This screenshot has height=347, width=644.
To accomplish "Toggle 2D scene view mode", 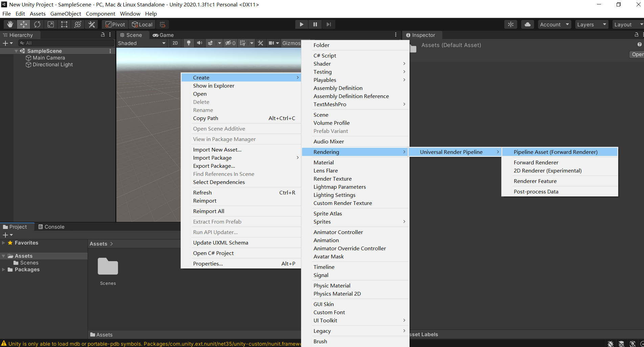I will [175, 43].
